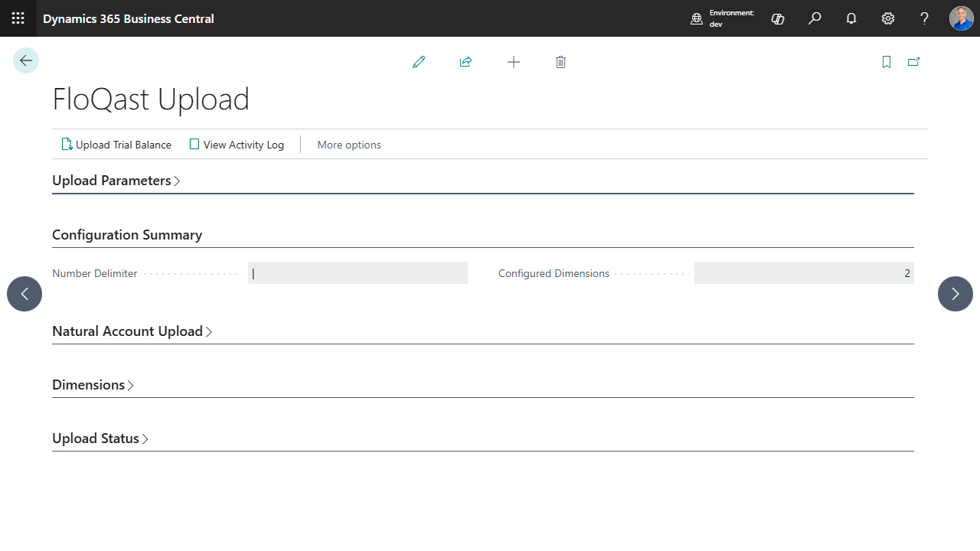Click the Number Delimiter field
The height and width of the screenshot is (551, 980).
coord(358,273)
